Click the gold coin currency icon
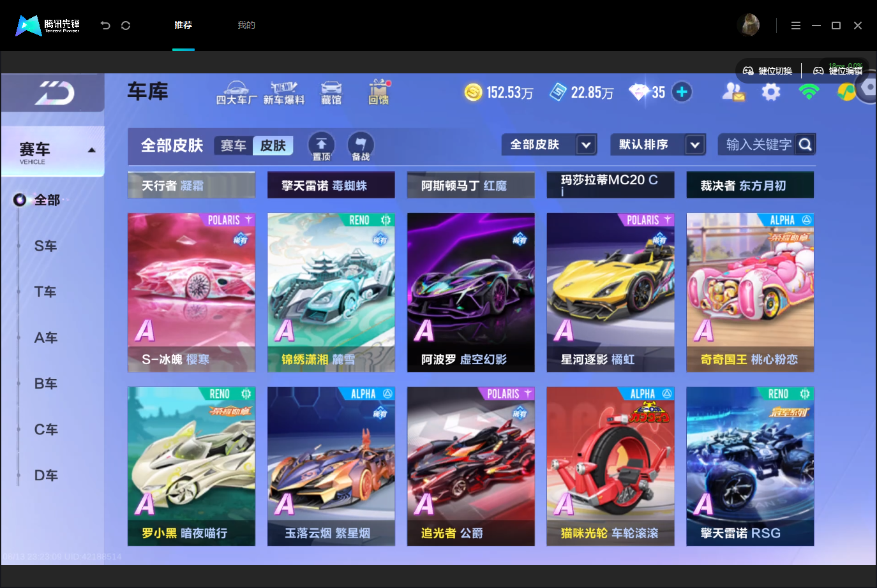Screen dimensions: 877x588 click(x=473, y=92)
